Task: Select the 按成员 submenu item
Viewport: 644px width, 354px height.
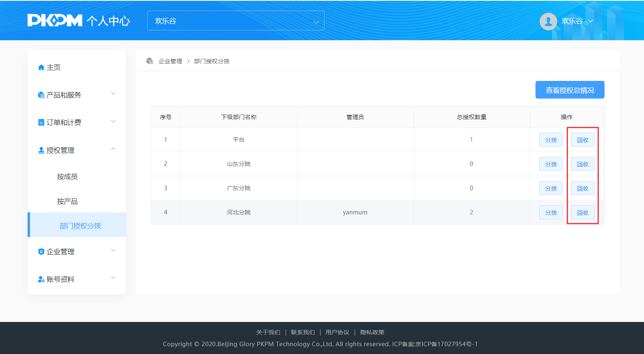Action: [x=67, y=177]
